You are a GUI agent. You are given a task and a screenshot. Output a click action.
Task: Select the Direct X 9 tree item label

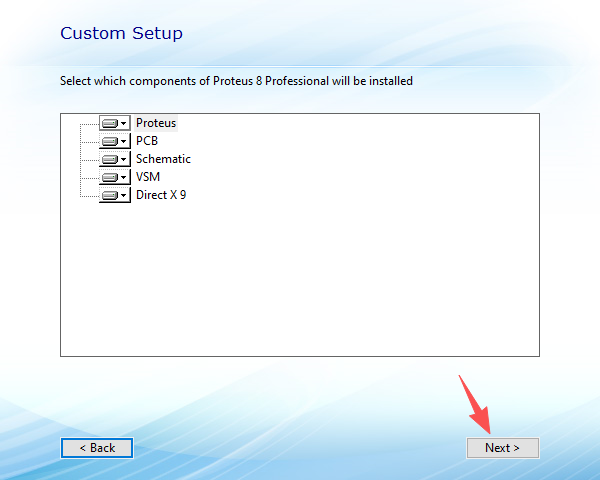[161, 195]
